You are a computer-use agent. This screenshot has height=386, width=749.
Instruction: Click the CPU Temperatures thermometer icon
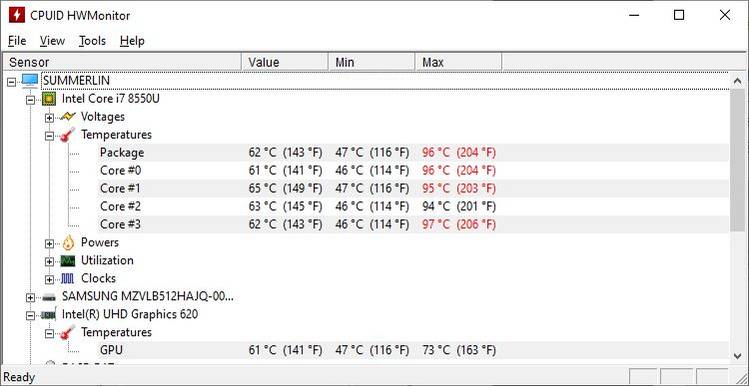pyautogui.click(x=67, y=135)
